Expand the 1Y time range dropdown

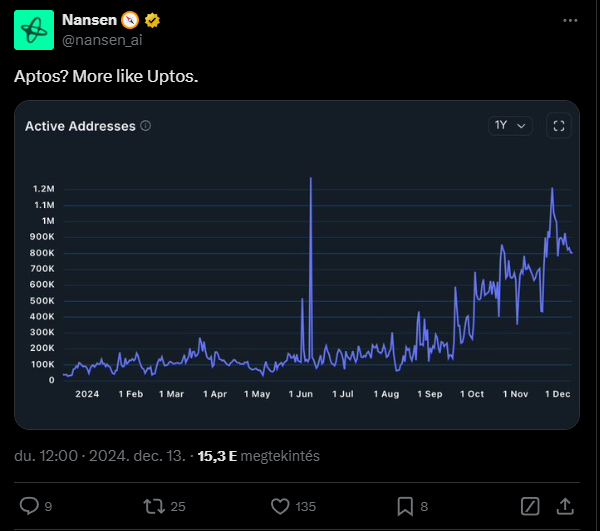tap(511, 126)
